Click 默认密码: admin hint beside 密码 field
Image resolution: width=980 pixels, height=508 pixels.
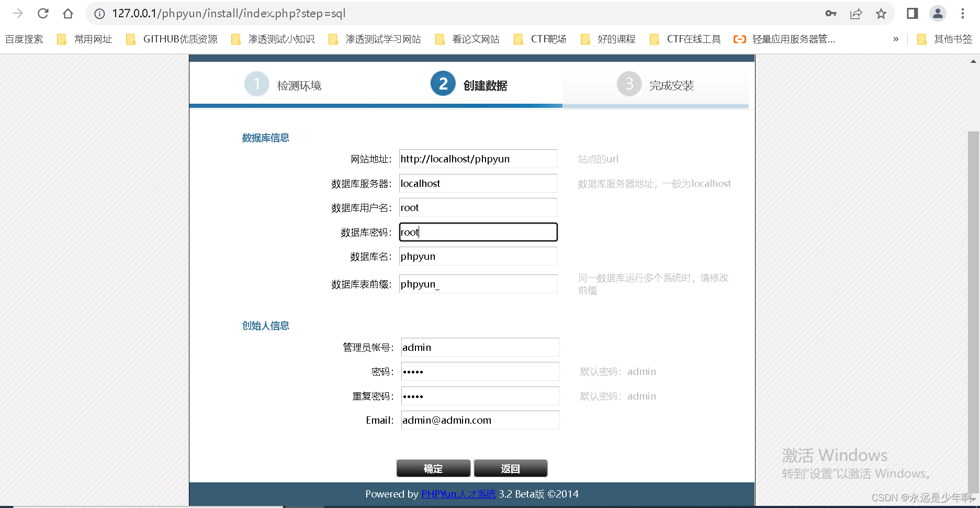[x=618, y=371]
